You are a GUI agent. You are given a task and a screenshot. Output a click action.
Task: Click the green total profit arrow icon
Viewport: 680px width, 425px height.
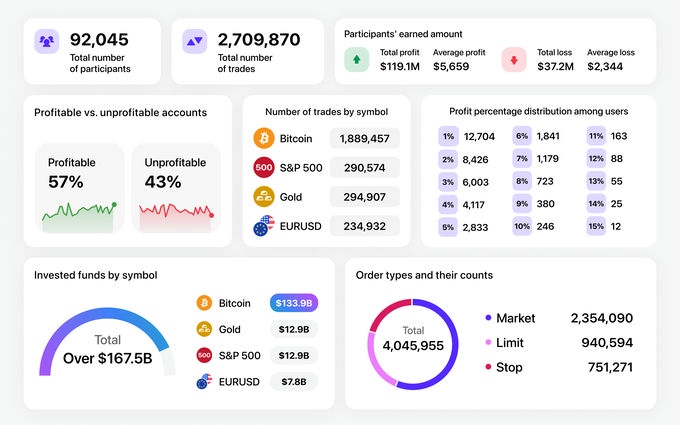coord(356,59)
